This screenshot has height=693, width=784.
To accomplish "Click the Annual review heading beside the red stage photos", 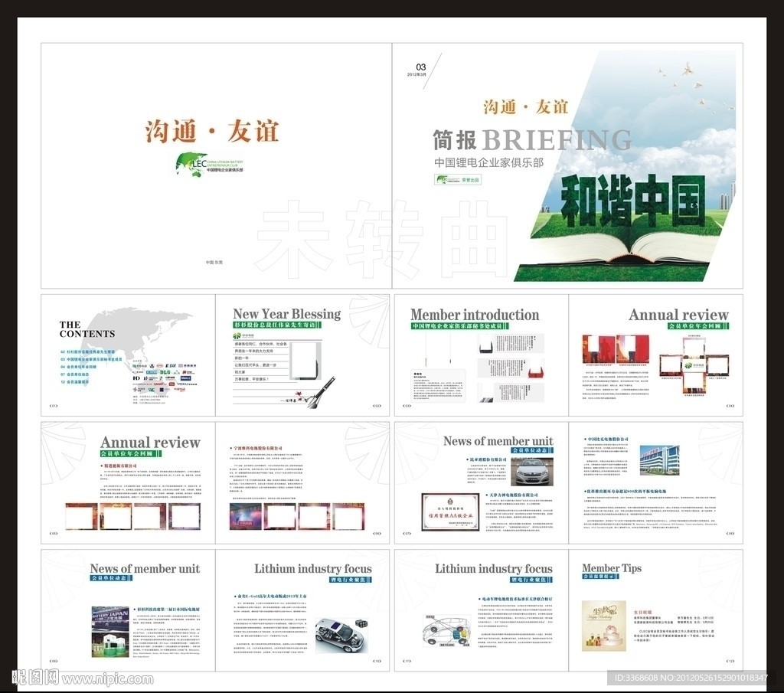I will pos(678,315).
